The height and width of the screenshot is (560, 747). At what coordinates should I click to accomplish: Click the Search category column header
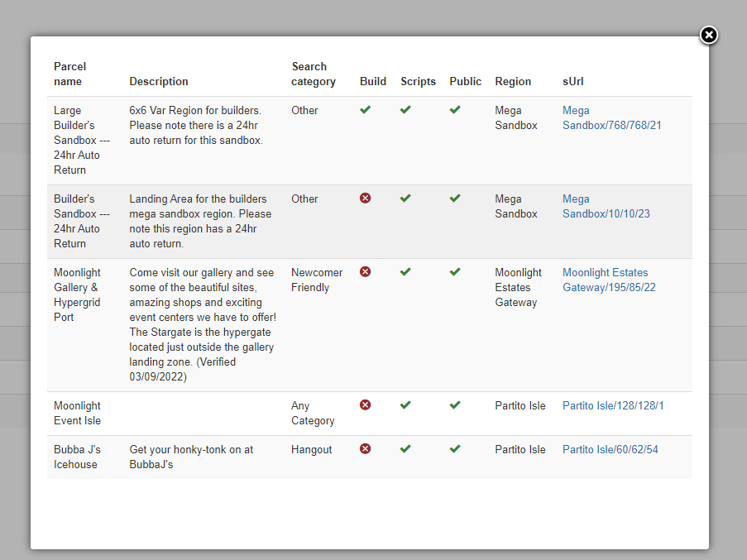[x=314, y=74]
